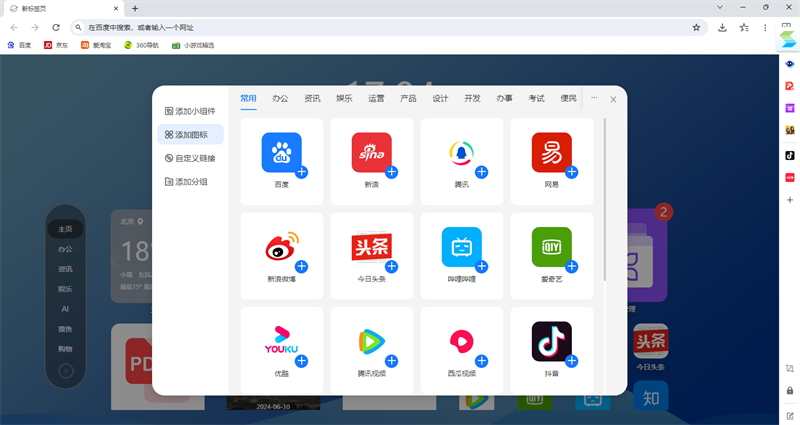The width and height of the screenshot is (800, 425).
Task: Add a new app to right sidebar
Action: [x=790, y=200]
